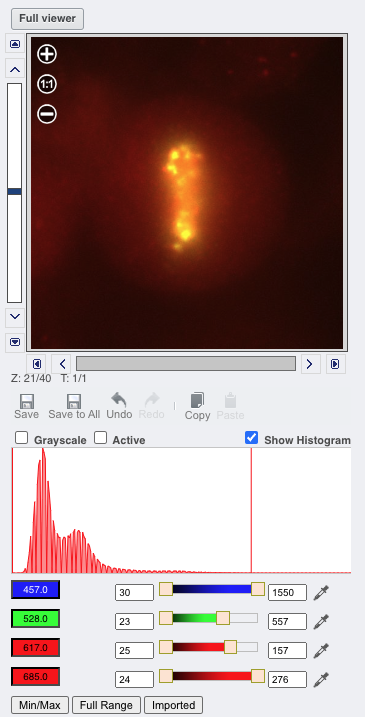The width and height of the screenshot is (365, 717).
Task: Click the green channel slider's left handle
Action: [166, 618]
